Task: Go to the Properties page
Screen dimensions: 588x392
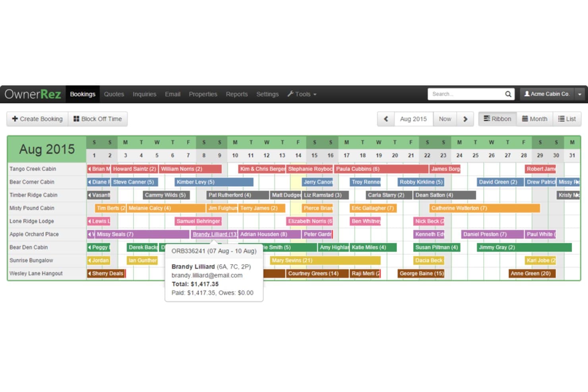Action: 203,94
